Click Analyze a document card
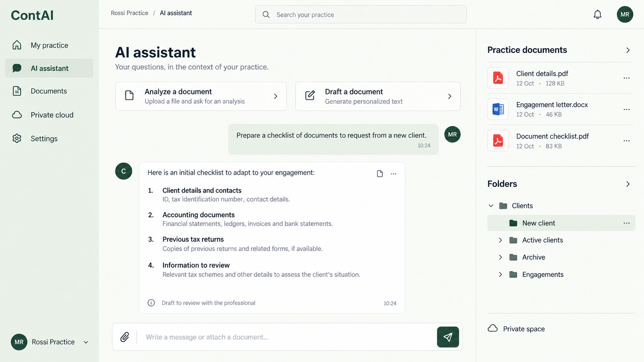644x362 pixels. click(201, 96)
